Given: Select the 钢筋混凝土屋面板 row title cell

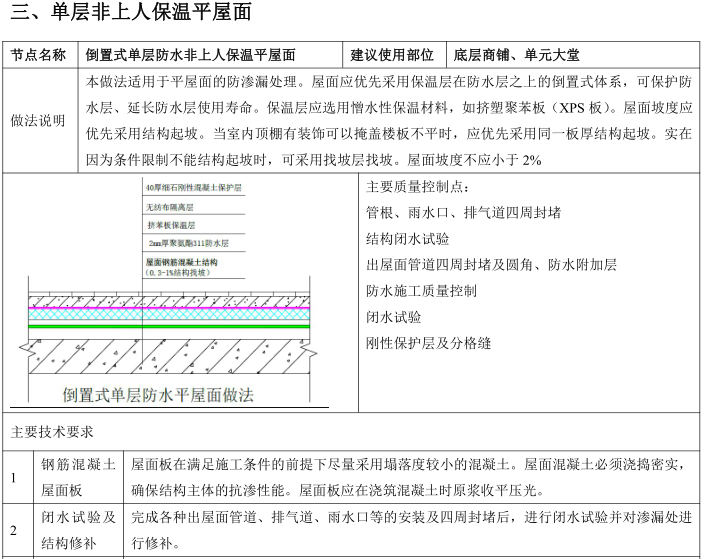Looking at the screenshot, I should click(78, 477).
